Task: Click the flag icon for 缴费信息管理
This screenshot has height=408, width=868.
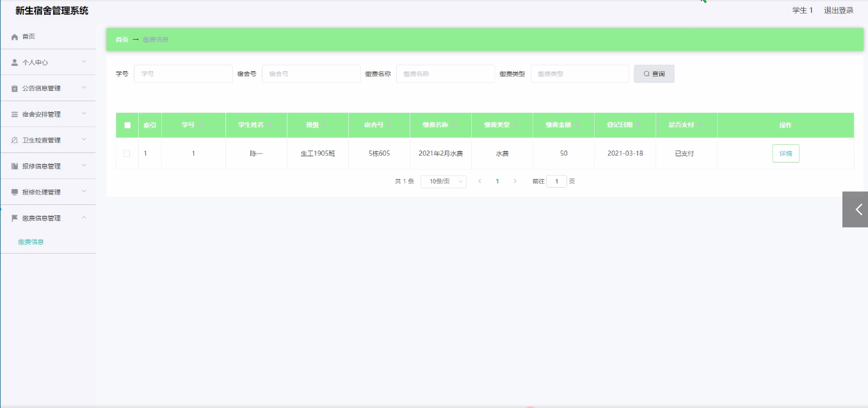Action: pos(15,218)
